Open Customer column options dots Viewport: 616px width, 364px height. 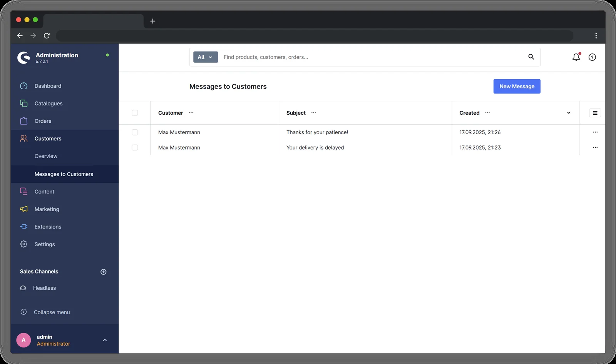click(191, 113)
